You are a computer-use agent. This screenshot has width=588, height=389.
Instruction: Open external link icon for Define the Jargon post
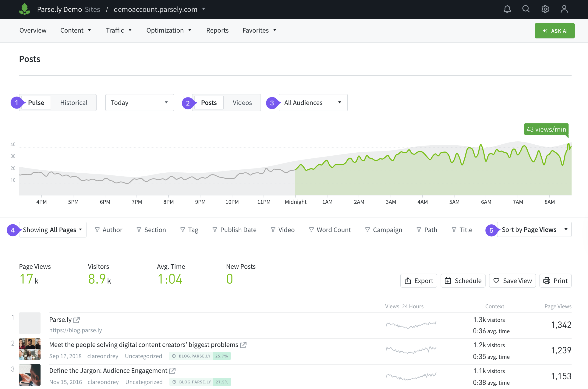pos(172,371)
